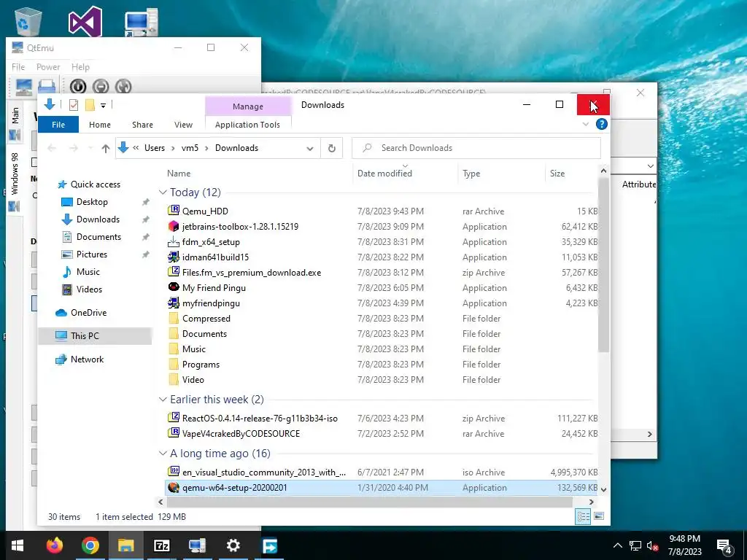Open the Home ribbon tab
Viewport: 747px width, 560px height.
(x=99, y=124)
